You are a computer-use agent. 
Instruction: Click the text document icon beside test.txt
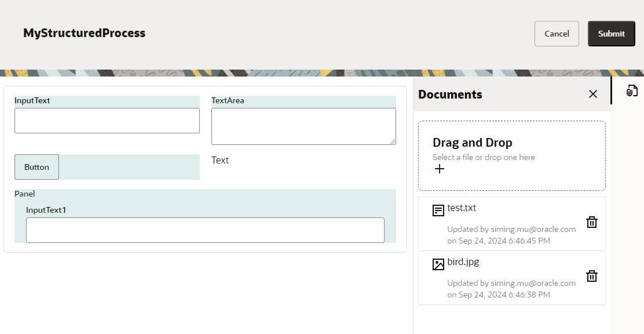point(438,210)
